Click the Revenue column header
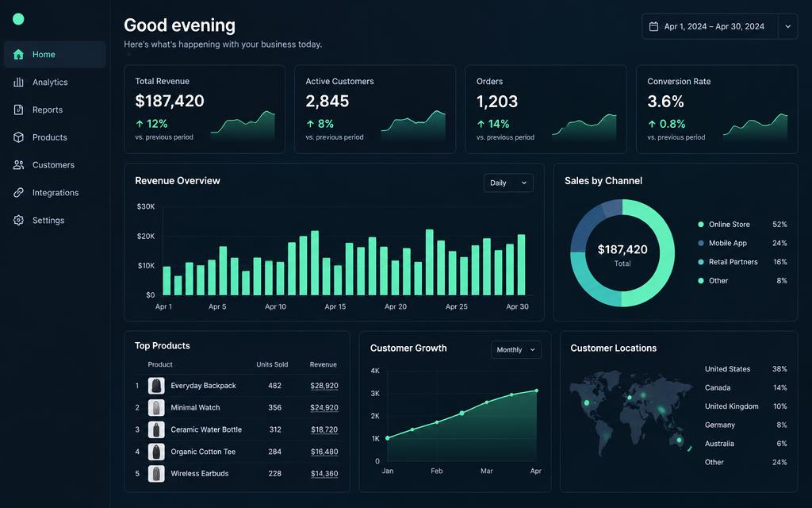Screen dimensions: 812x508 (x=324, y=364)
